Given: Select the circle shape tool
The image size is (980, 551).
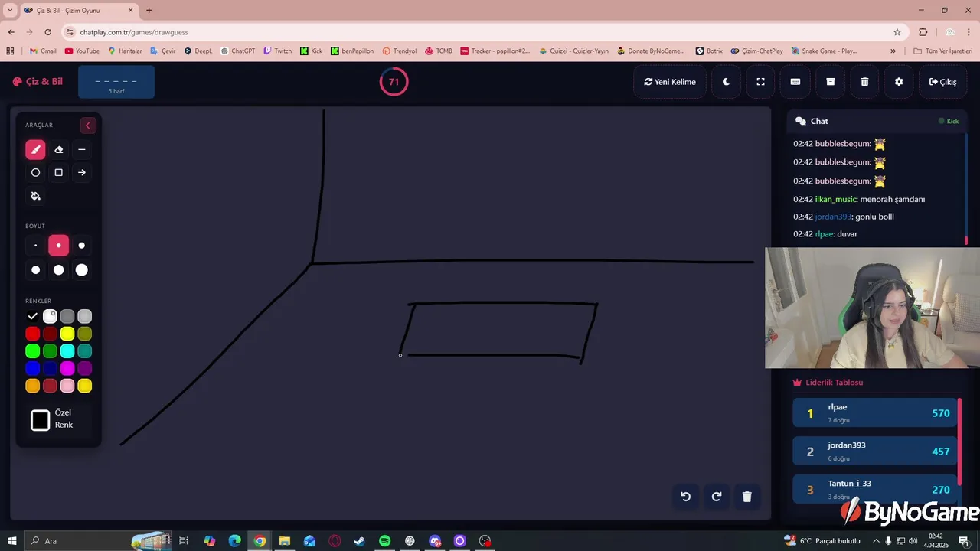Looking at the screenshot, I should (35, 173).
